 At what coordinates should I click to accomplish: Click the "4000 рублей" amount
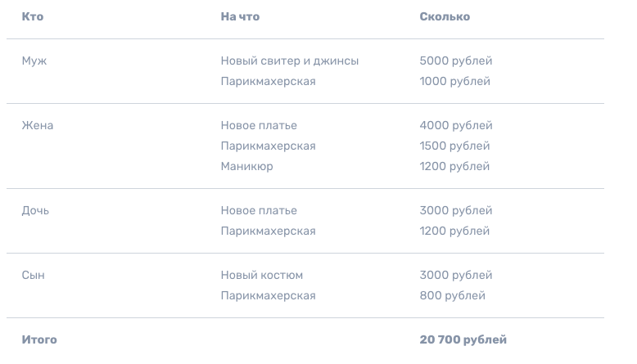[456, 125]
